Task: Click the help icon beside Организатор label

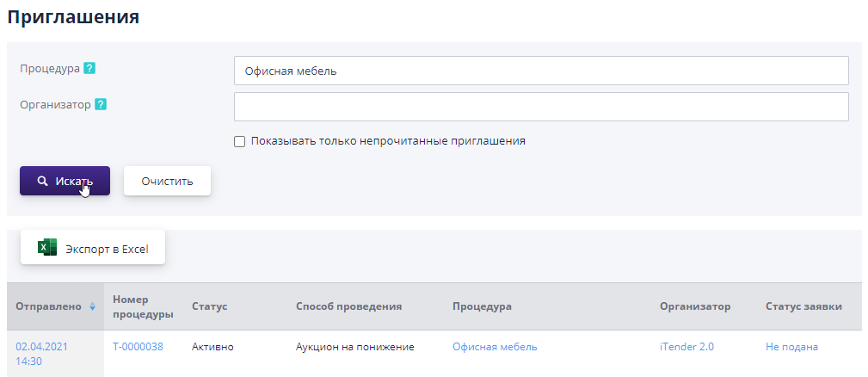Action: pos(101,104)
